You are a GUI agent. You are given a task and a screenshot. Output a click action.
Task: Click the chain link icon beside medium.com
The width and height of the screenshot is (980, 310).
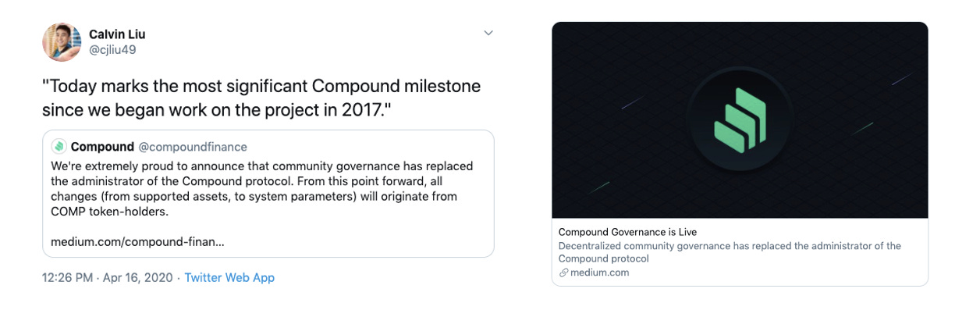click(x=563, y=273)
